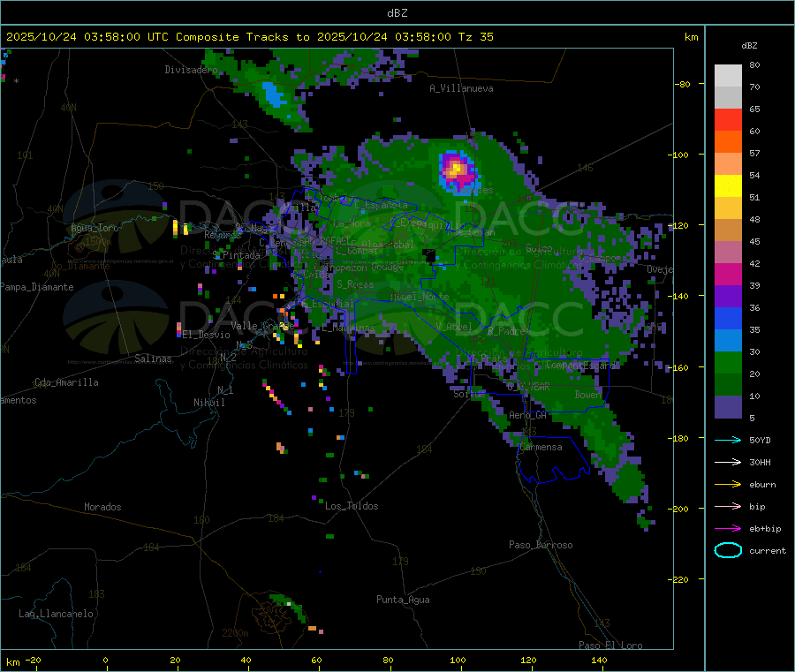Click the 'Paso_El_Loro' map label
The height and width of the screenshot is (672, 795).
(610, 646)
